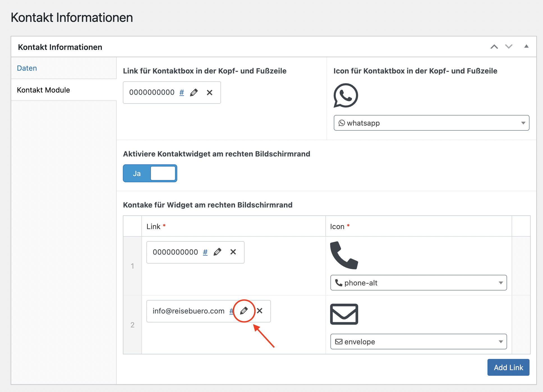Remove the header contact box link
The image size is (543, 392).
[210, 93]
